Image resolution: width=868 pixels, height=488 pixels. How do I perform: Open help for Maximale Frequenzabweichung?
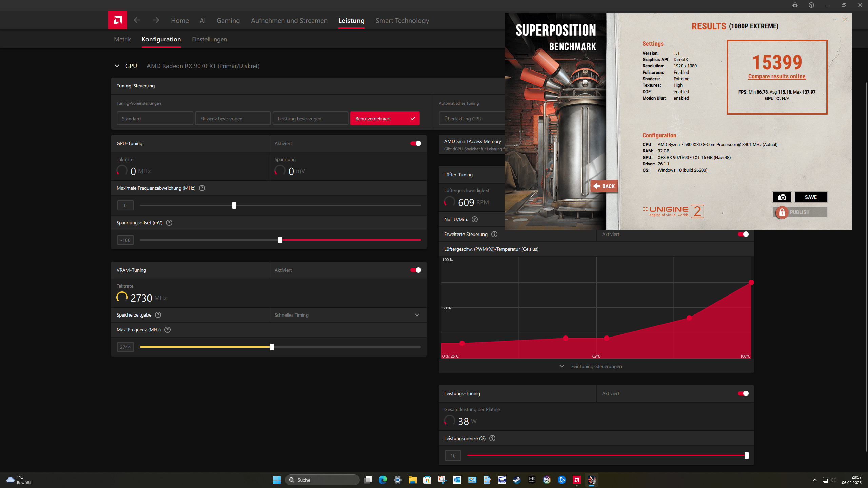point(202,188)
